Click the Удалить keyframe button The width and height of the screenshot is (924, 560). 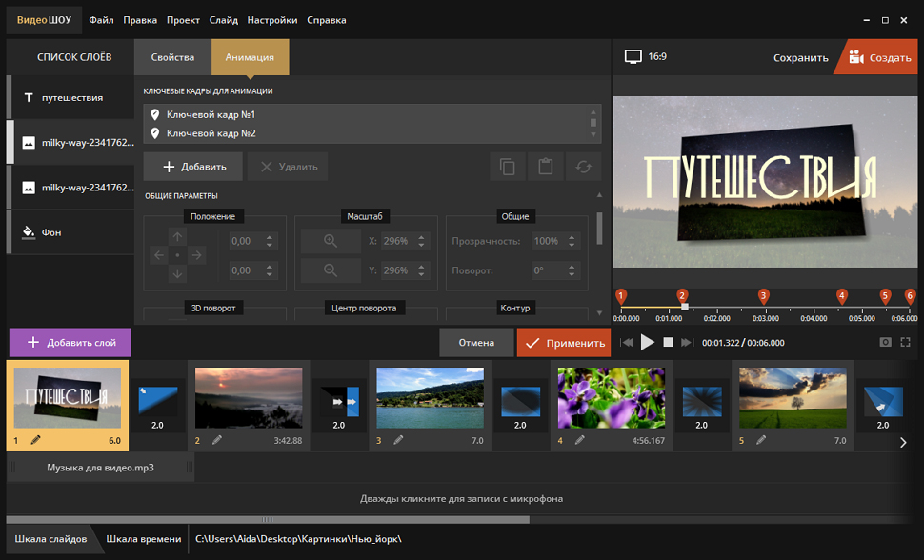click(x=289, y=167)
